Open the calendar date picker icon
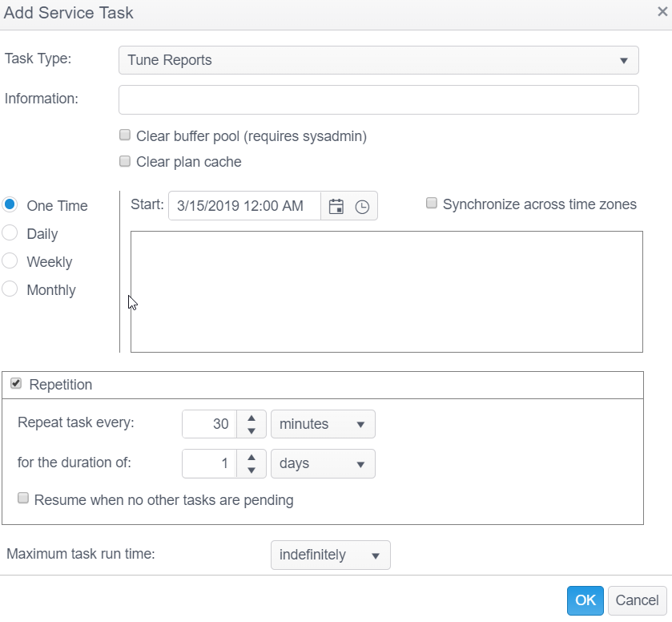Viewport: 672px width, 622px height. tap(336, 206)
